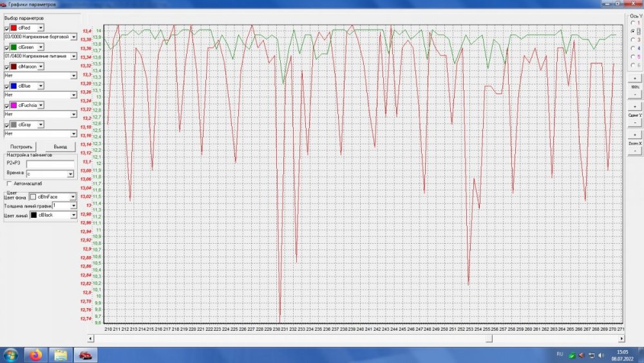
Task: Enable the Автомасштаб checkbox
Action: 9,183
